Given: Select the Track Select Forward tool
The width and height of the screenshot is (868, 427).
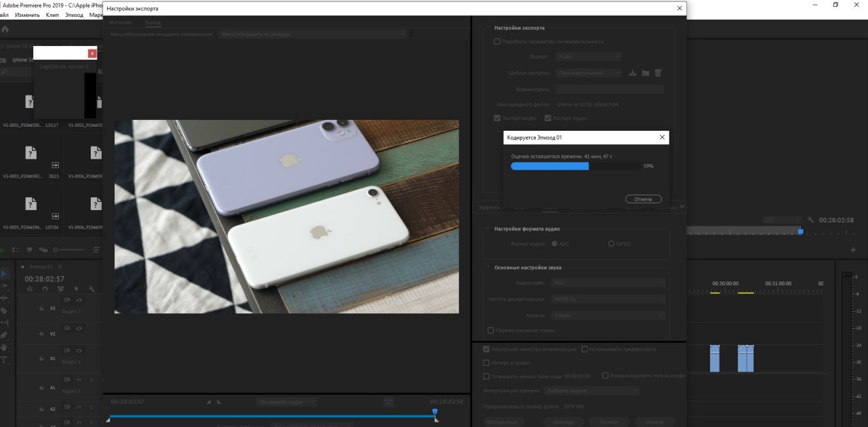Looking at the screenshot, I should click(4, 286).
